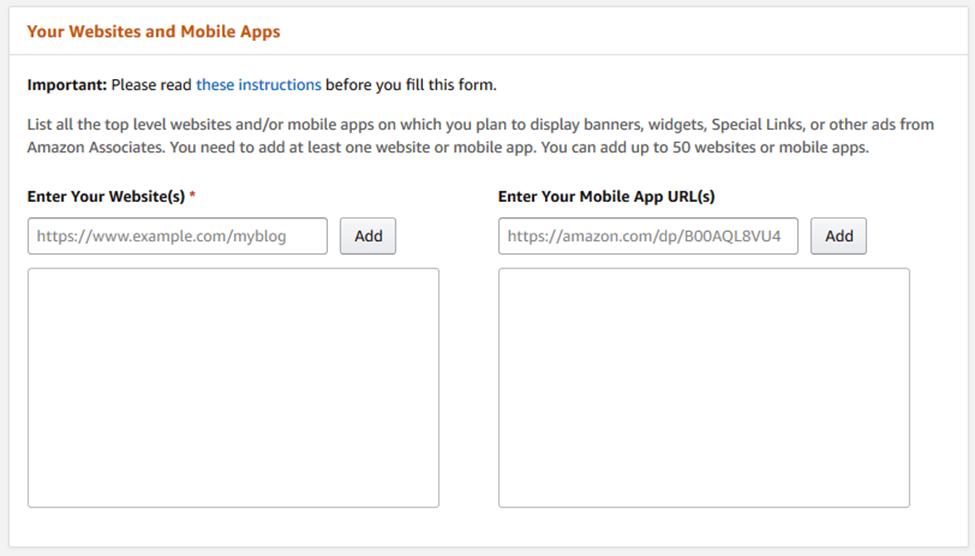Open the 'these instructions' link
The height and width of the screenshot is (556, 975).
(259, 85)
